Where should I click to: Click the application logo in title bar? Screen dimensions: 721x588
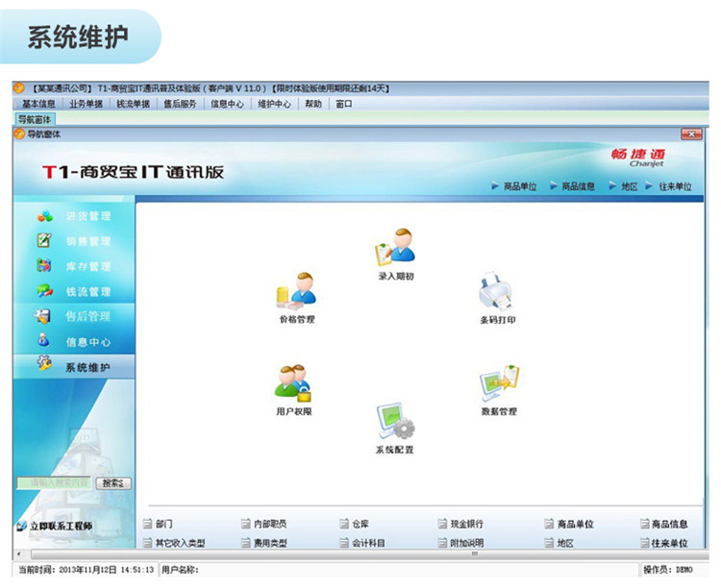point(19,87)
